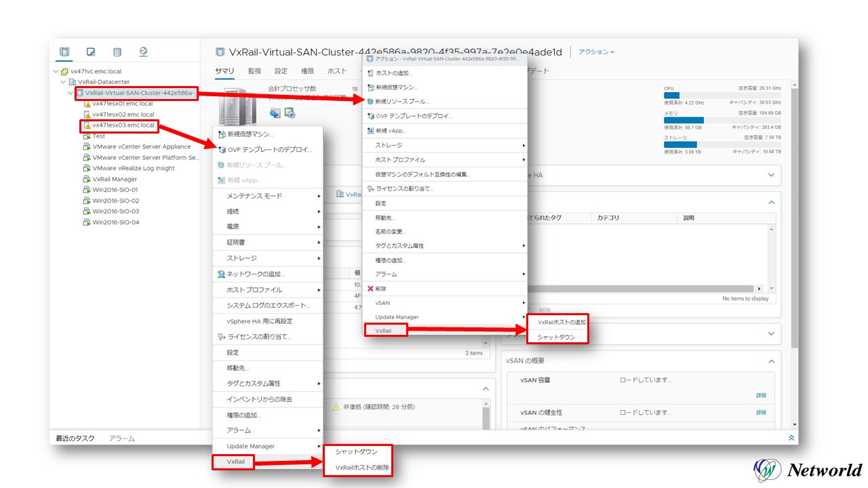The image size is (868, 488).
Task: Open 詳細 link for vSAN 容量
Action: pos(762,395)
